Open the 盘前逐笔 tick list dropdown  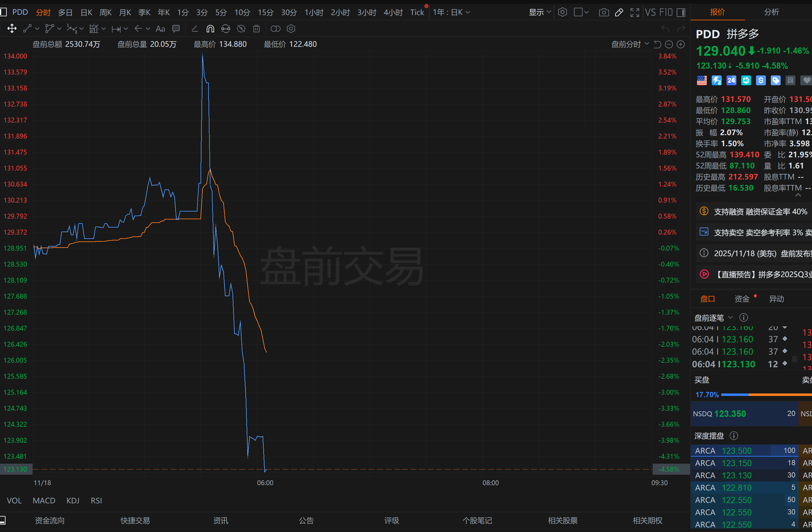pyautogui.click(x=713, y=318)
